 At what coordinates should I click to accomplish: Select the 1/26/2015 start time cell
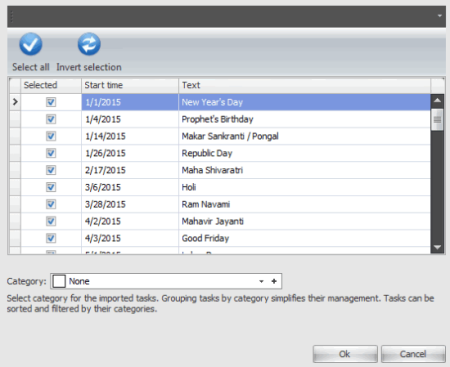click(x=130, y=153)
